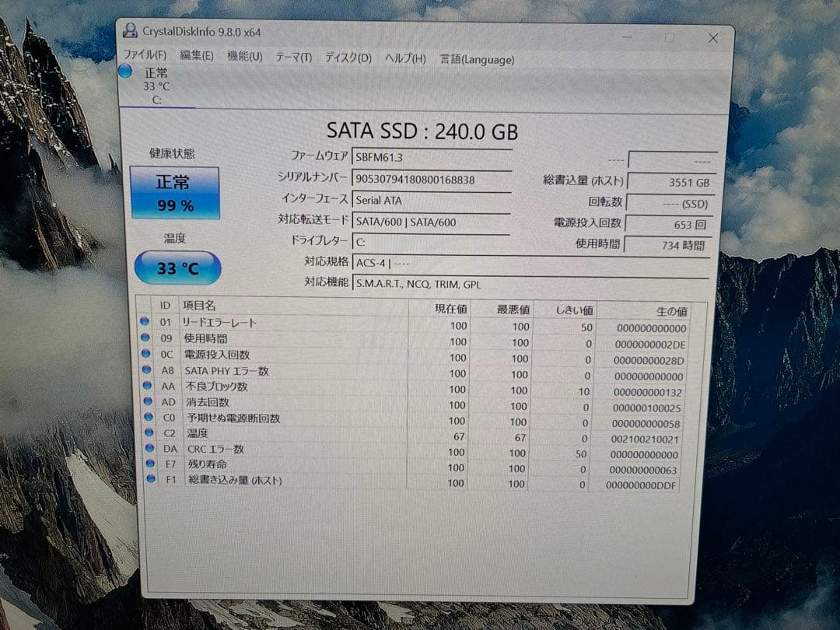Image resolution: width=840 pixels, height=630 pixels.
Task: Click the transfer mode field SATA/600 | SATA/600
Action: [431, 222]
